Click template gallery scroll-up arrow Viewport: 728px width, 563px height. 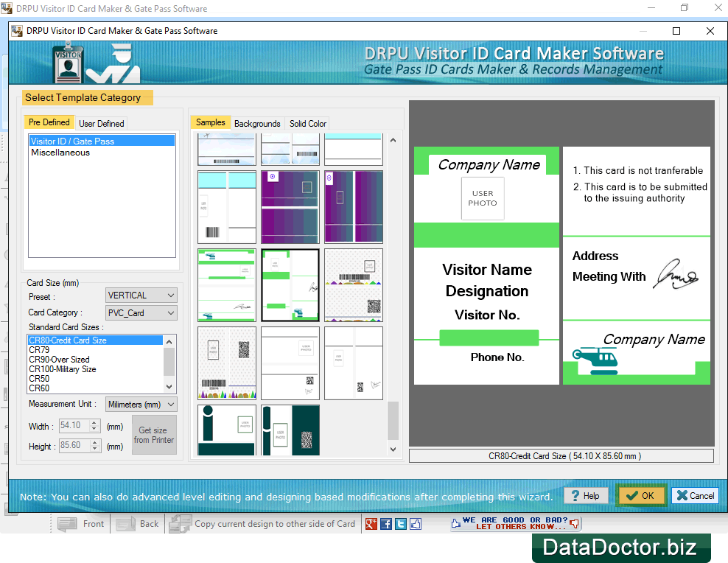point(393,140)
